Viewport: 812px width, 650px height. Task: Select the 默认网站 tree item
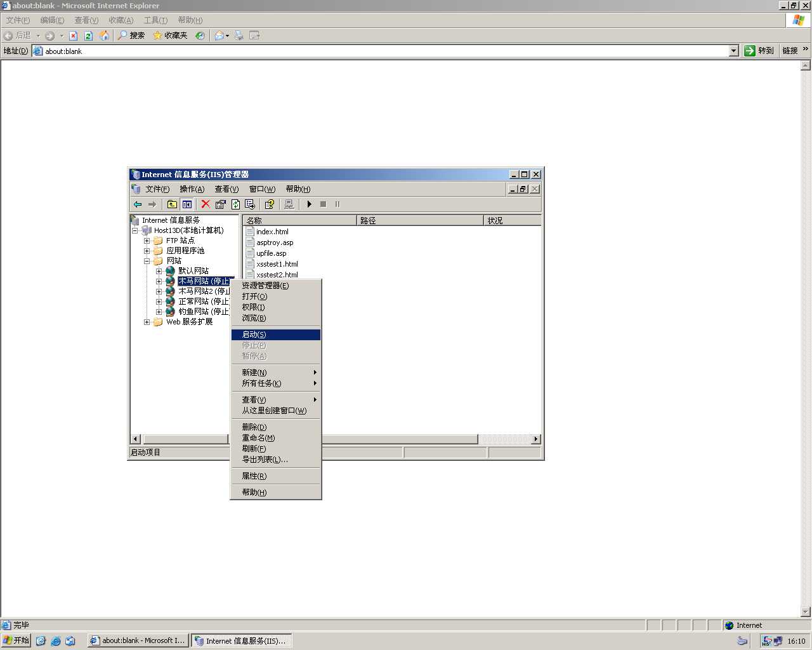(x=193, y=271)
